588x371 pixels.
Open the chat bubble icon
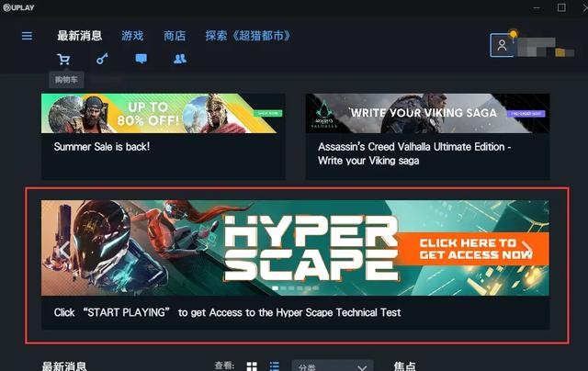tap(141, 59)
